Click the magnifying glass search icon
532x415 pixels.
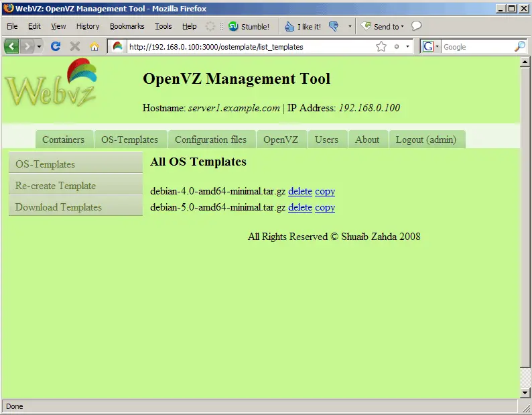(520, 46)
